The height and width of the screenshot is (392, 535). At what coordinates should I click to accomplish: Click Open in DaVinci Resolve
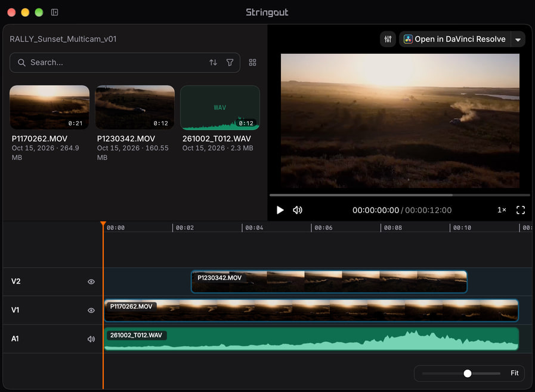click(455, 39)
